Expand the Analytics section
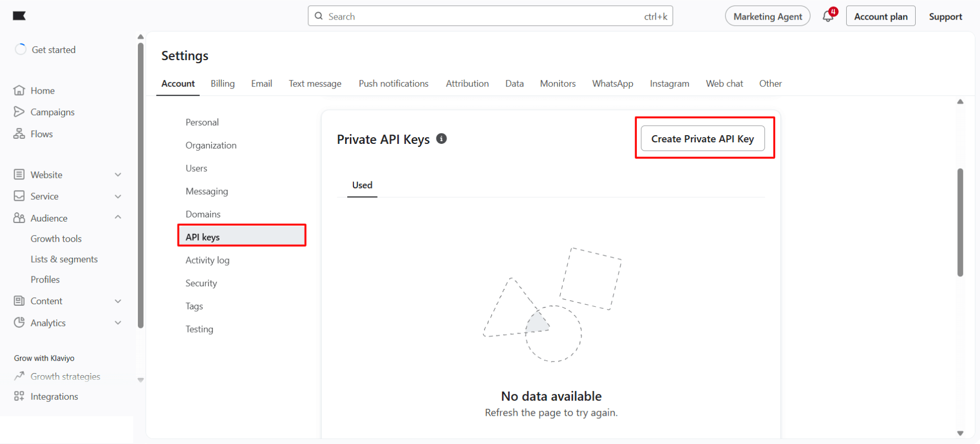This screenshot has width=980, height=444. (118, 323)
